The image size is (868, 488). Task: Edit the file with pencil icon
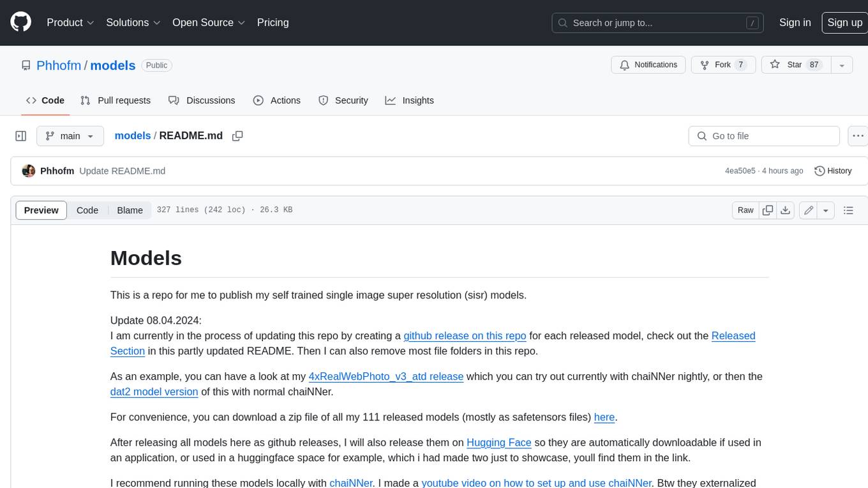[x=809, y=210]
